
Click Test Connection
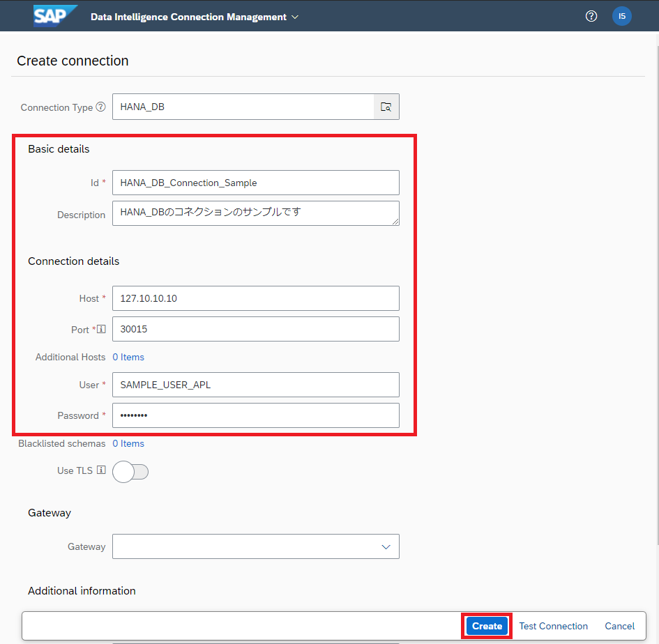pyautogui.click(x=554, y=626)
